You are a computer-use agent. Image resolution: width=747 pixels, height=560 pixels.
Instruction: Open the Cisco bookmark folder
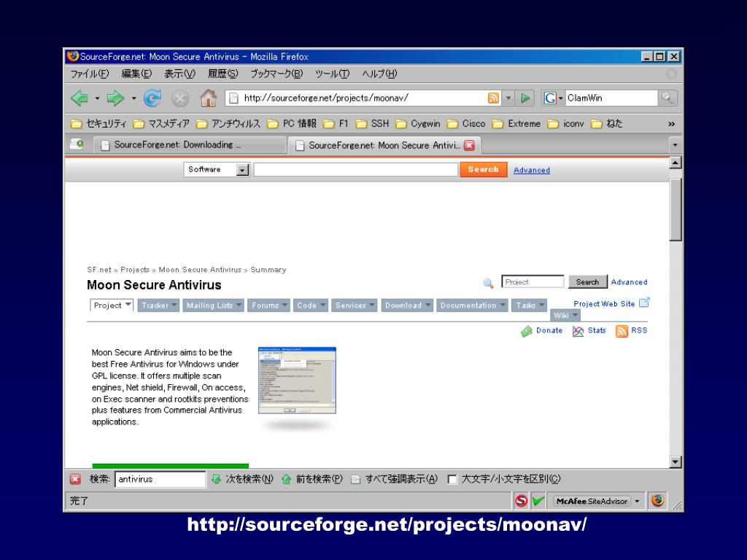click(x=466, y=124)
